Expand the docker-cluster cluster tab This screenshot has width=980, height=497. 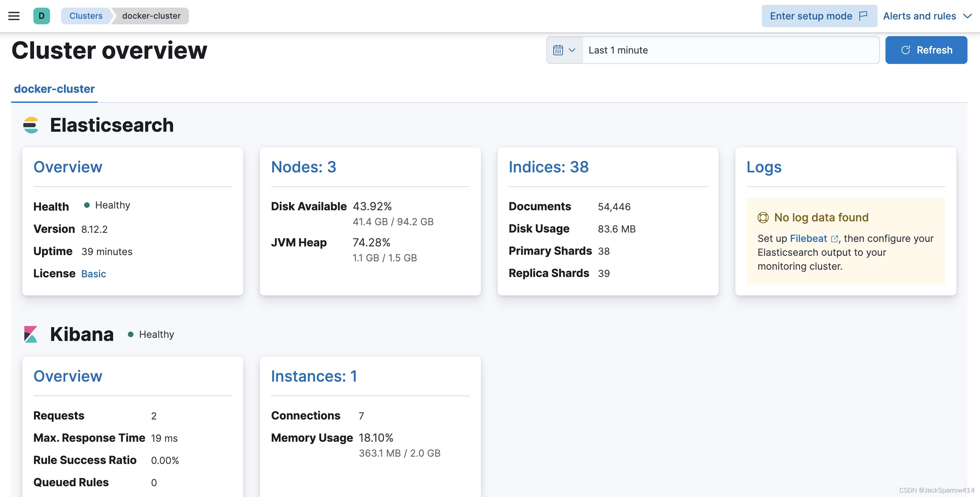click(x=54, y=89)
